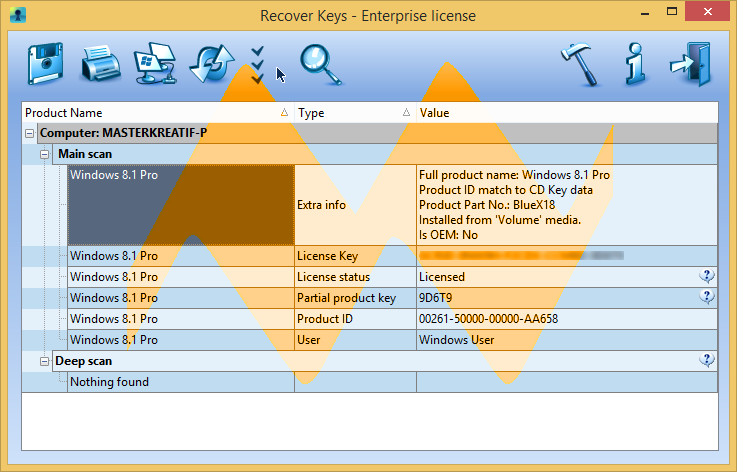This screenshot has height=472, width=737.
Task: Collapse the Deep scan group
Action: (44, 362)
